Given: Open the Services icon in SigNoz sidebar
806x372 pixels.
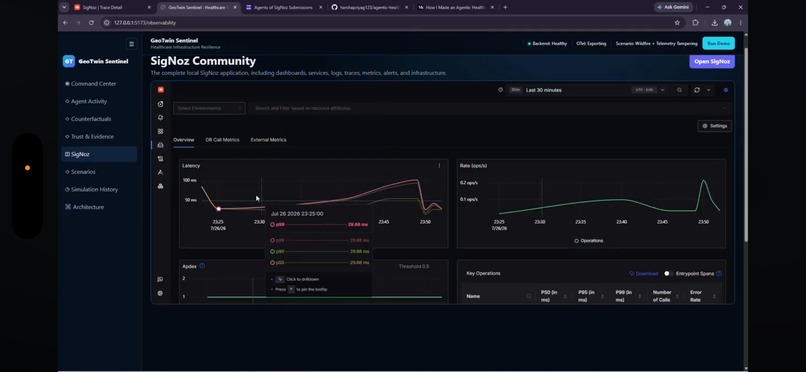Looking at the screenshot, I should point(160,145).
